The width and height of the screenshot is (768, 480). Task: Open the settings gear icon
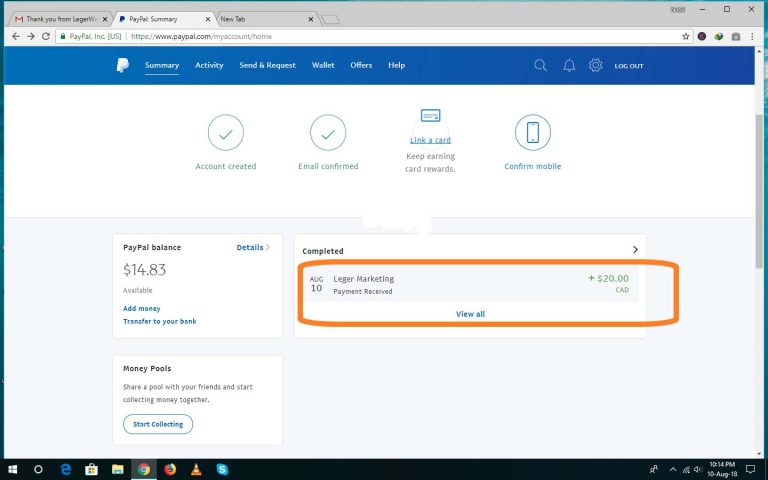pyautogui.click(x=596, y=65)
